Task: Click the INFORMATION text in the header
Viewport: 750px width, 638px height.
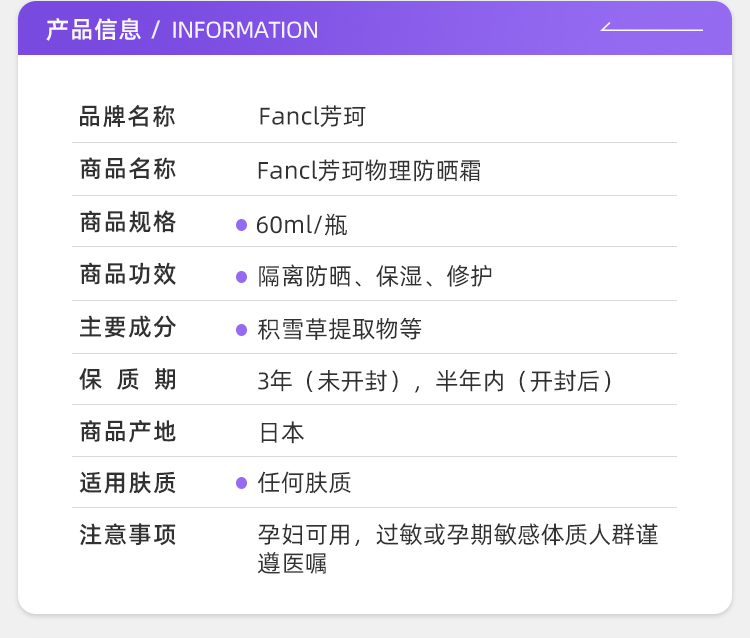Action: (245, 30)
